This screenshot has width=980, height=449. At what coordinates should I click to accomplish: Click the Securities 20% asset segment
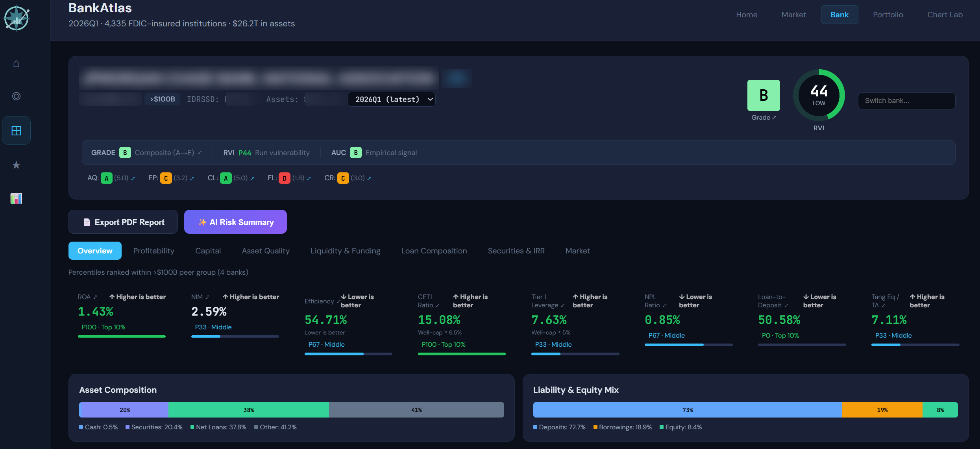click(x=125, y=410)
